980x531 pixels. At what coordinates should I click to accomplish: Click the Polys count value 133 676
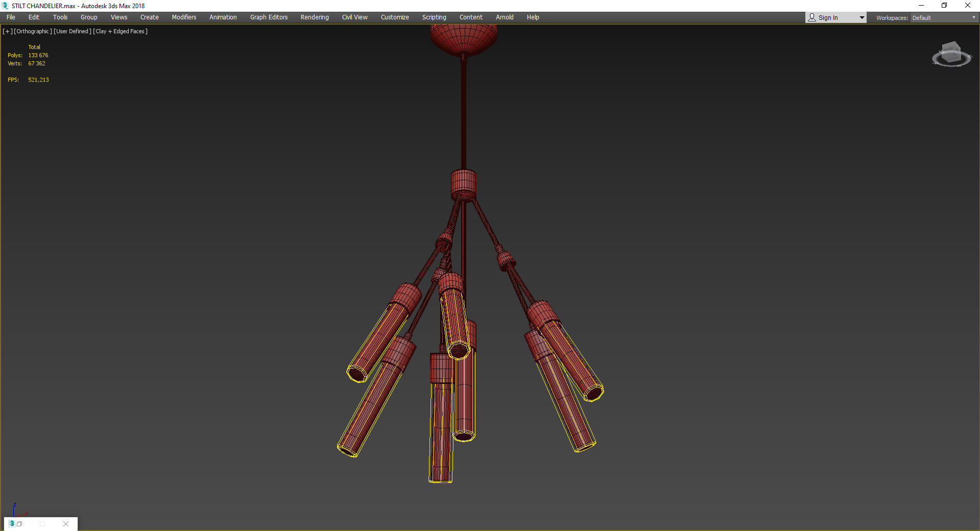(x=38, y=55)
